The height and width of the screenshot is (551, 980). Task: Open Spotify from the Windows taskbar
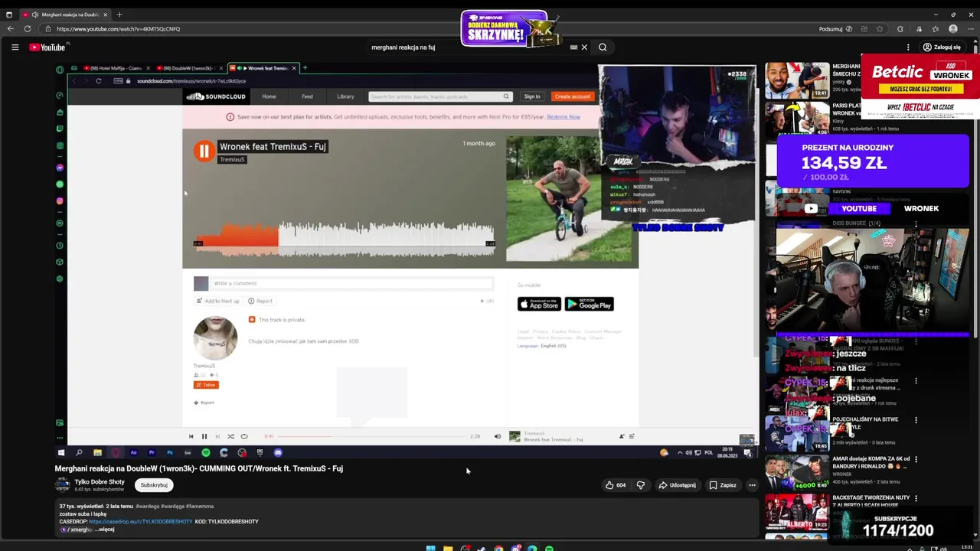click(x=549, y=548)
